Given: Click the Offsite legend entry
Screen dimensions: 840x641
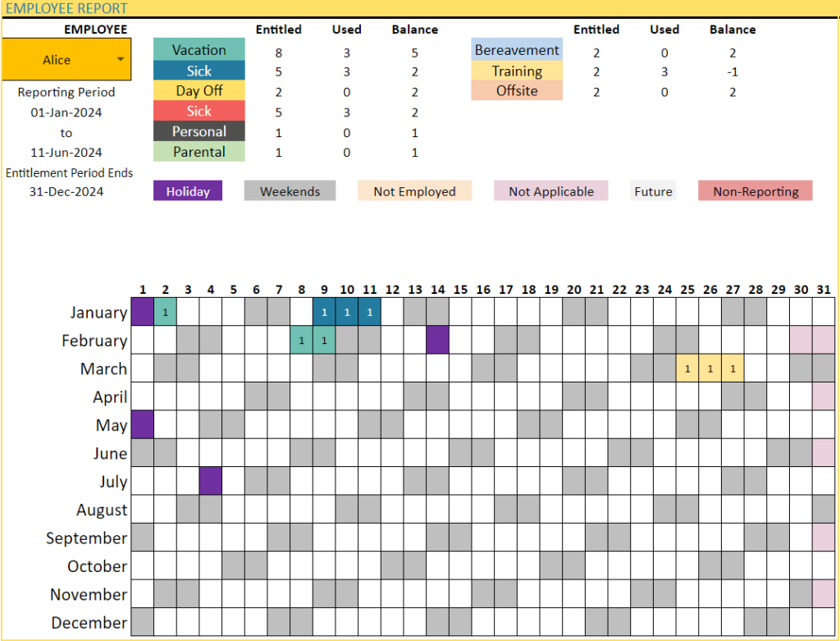Looking at the screenshot, I should point(517,91).
